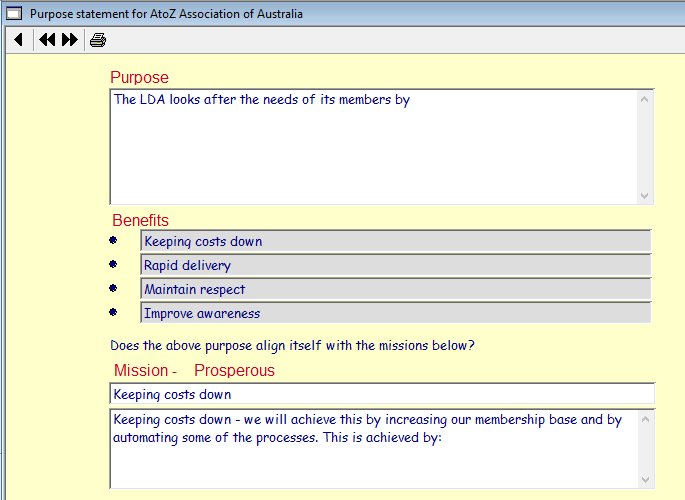This screenshot has height=500, width=685.
Task: Select the Maintain respect benefit field
Action: point(395,290)
